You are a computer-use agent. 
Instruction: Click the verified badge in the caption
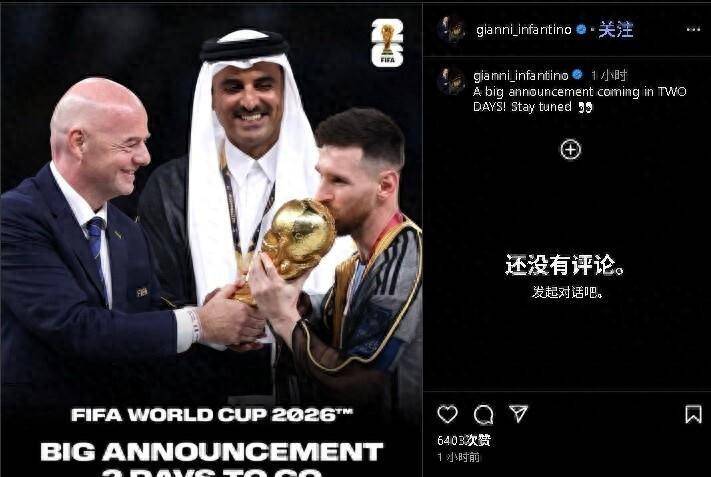pos(577,75)
